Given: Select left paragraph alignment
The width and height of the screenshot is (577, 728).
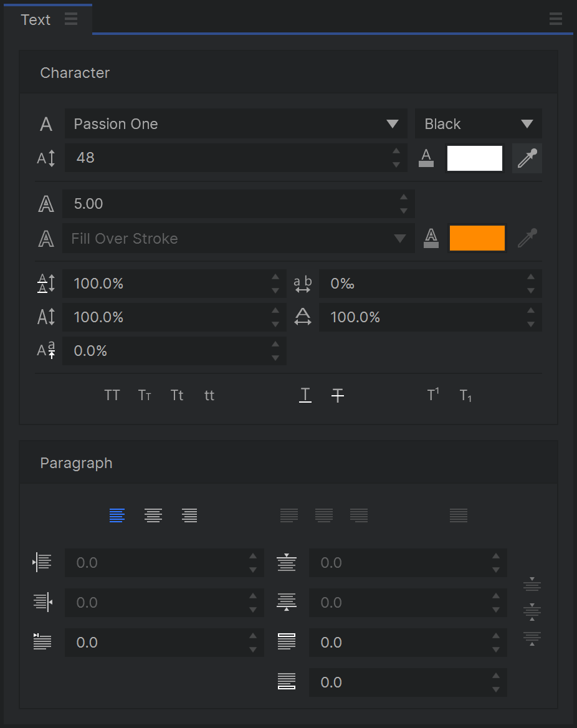Looking at the screenshot, I should click(117, 515).
